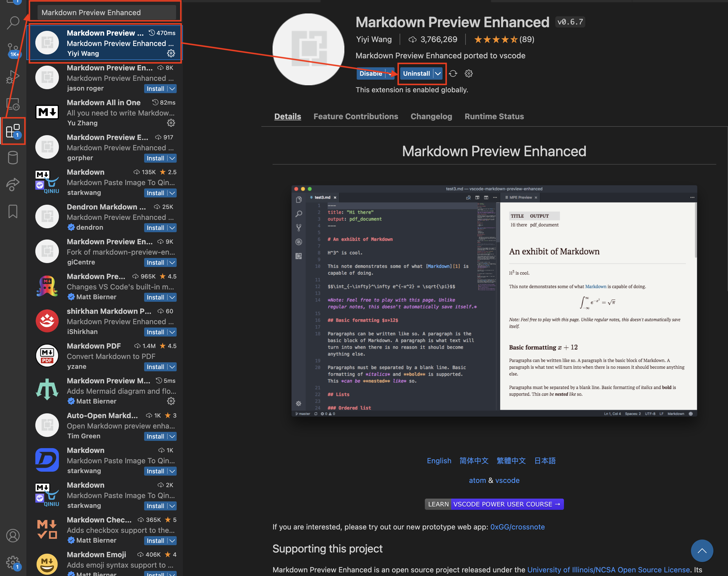
Task: Switch to the Details tab
Action: (x=288, y=116)
